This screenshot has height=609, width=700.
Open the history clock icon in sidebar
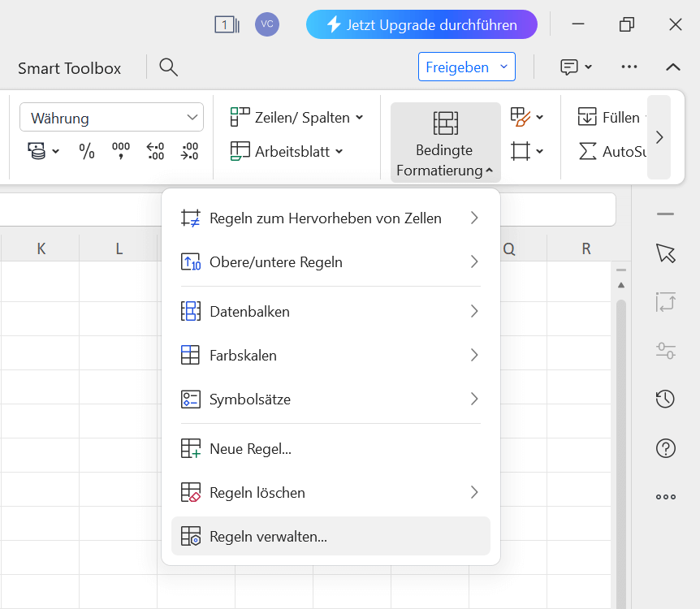pyautogui.click(x=665, y=399)
